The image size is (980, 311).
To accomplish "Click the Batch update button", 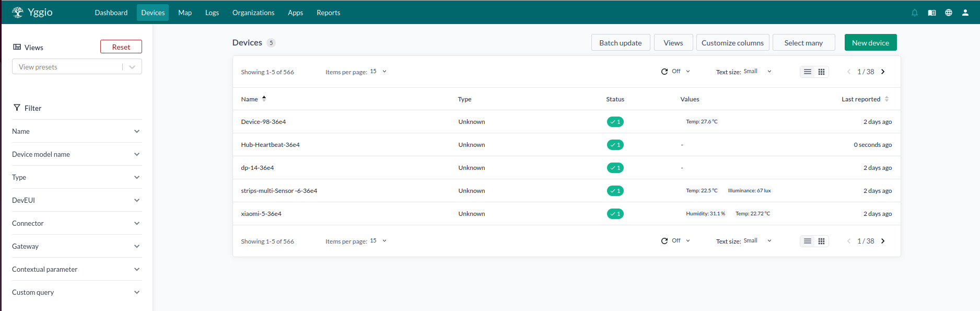I will 621,42.
